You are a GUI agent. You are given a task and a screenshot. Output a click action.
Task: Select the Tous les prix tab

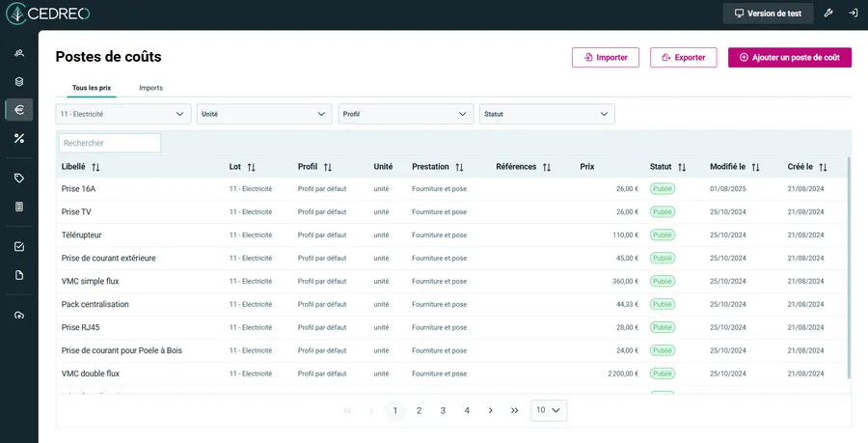[92, 88]
